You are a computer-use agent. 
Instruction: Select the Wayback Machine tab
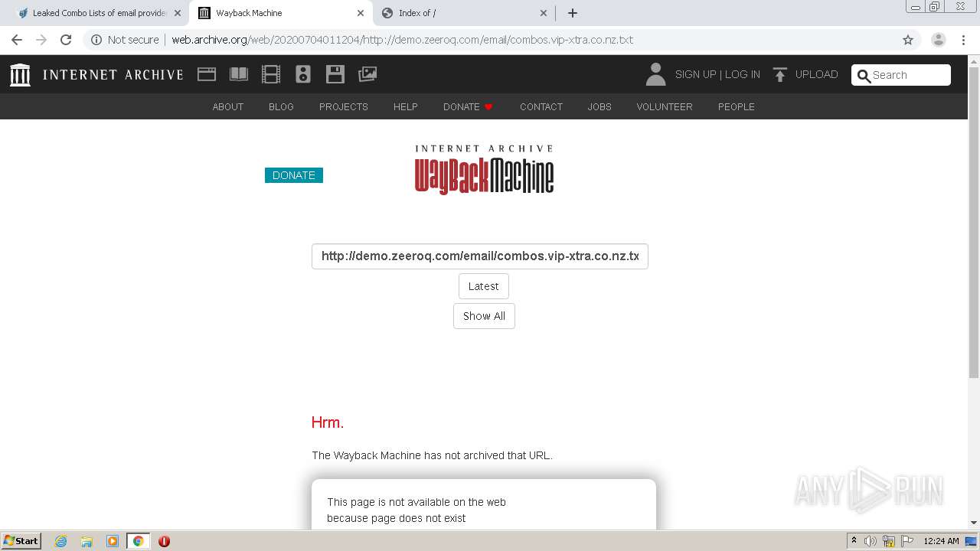pyautogui.click(x=280, y=13)
